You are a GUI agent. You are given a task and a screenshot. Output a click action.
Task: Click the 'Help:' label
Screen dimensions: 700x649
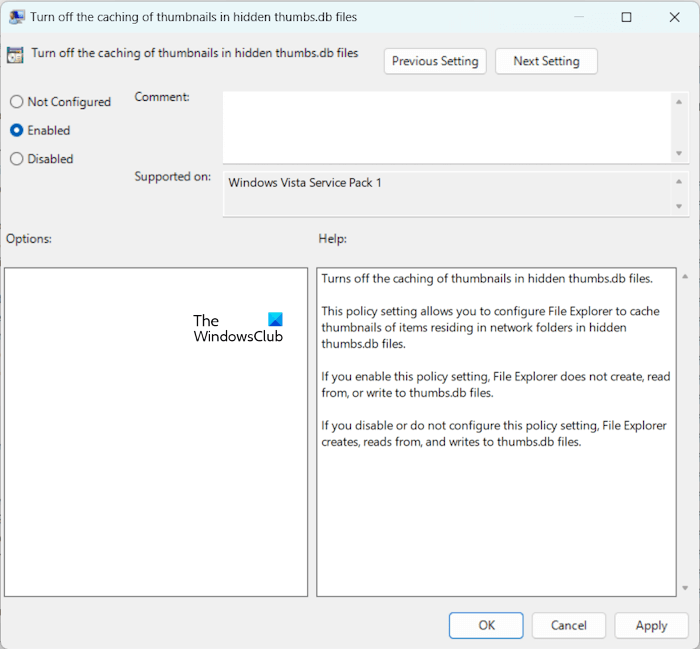tap(333, 239)
